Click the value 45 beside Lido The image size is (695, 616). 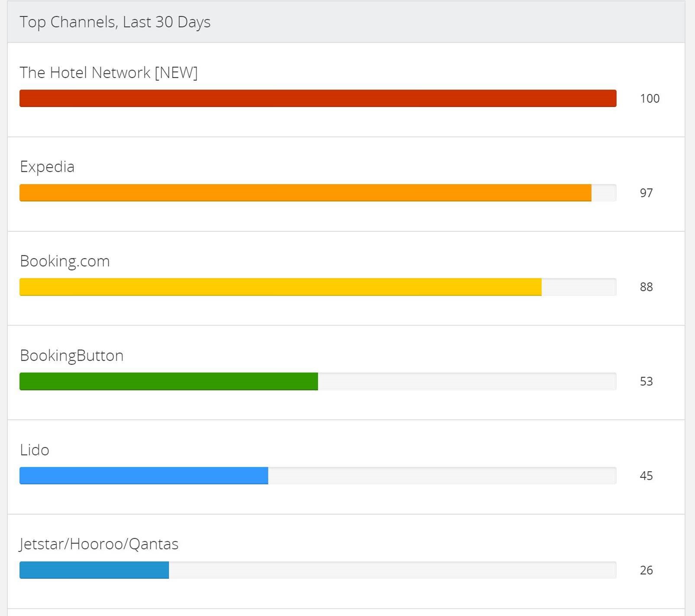[647, 475]
